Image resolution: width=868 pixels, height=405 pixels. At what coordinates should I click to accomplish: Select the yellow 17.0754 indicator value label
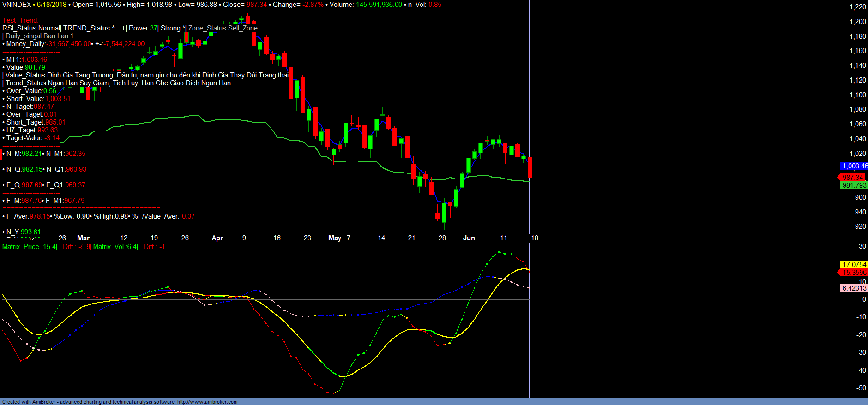854,265
